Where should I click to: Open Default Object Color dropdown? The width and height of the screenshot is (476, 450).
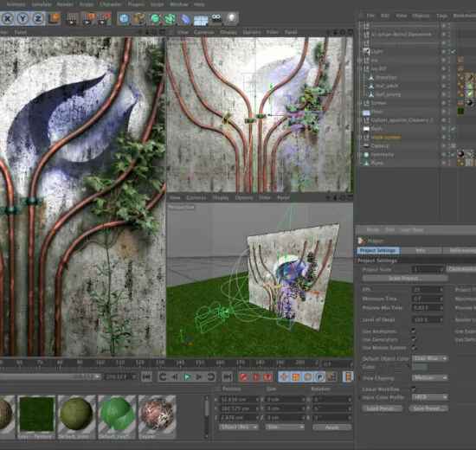point(430,358)
